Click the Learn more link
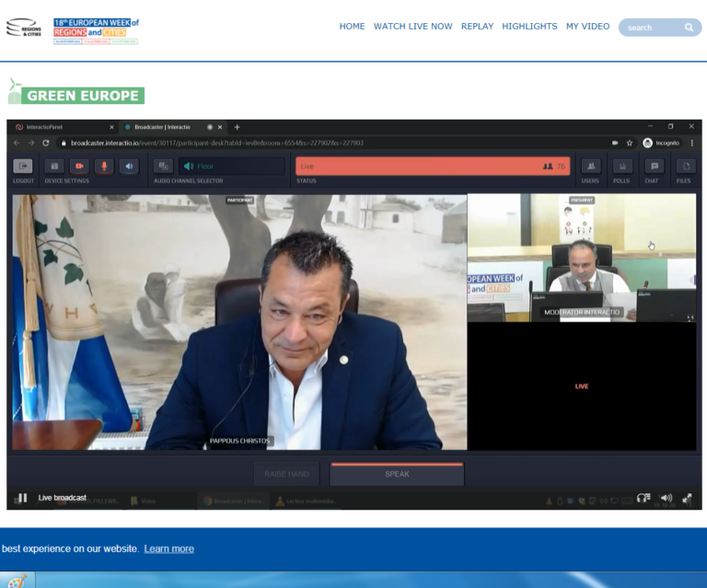This screenshot has height=588, width=707. (x=168, y=548)
